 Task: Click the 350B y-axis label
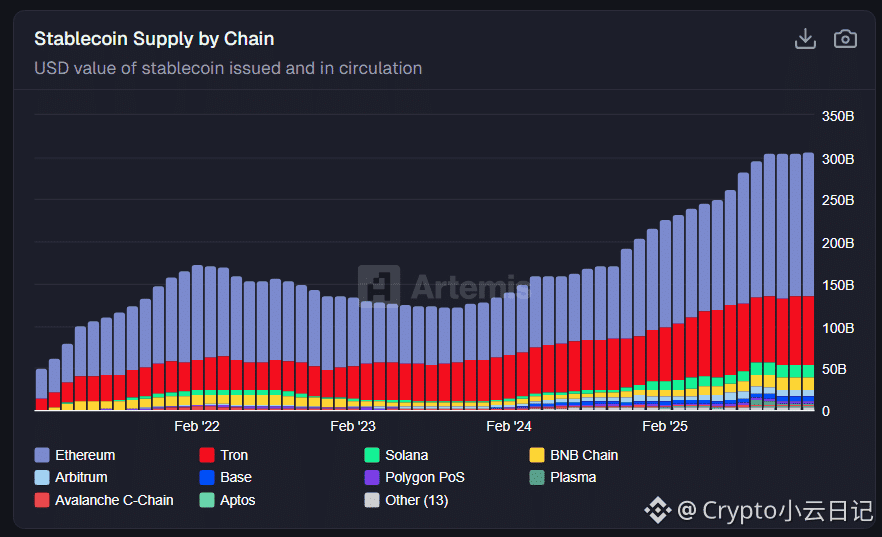tap(838, 116)
